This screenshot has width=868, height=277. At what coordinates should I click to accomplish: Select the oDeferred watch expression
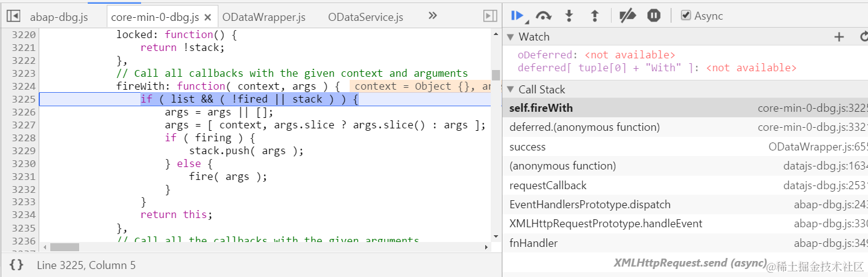click(596, 55)
